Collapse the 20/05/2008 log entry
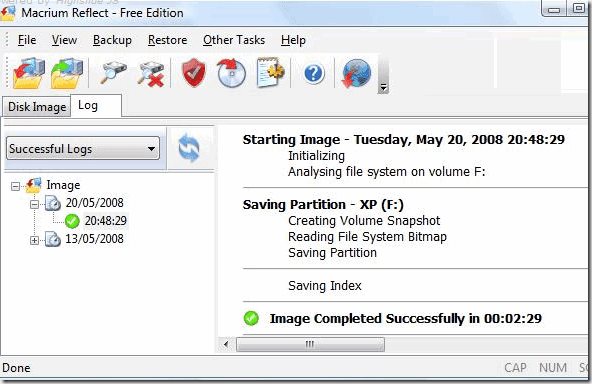The width and height of the screenshot is (592, 384). tap(34, 204)
